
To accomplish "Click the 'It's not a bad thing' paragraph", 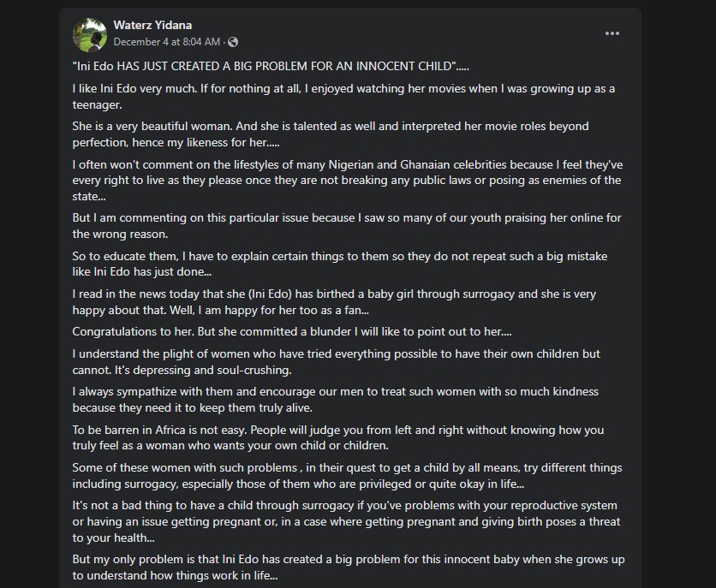I will coord(346,521).
